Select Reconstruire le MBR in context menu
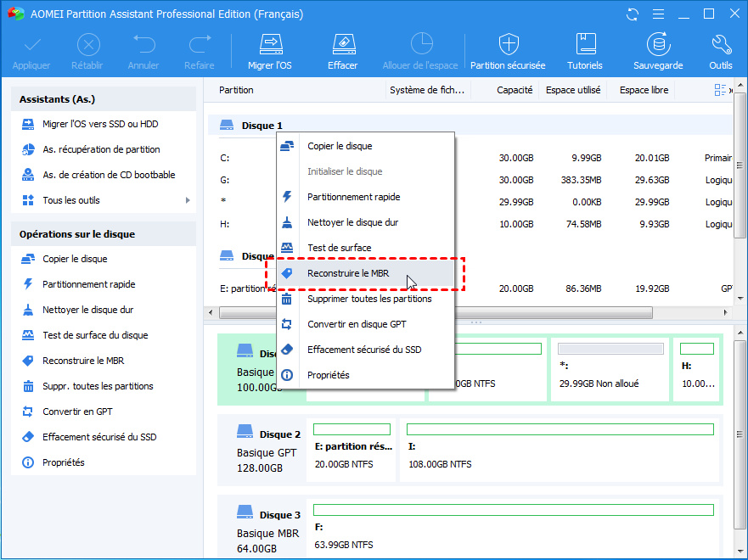748x560 pixels. pyautogui.click(x=348, y=273)
